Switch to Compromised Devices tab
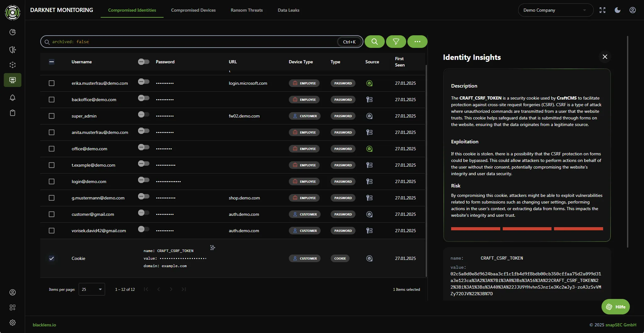 coord(193,10)
